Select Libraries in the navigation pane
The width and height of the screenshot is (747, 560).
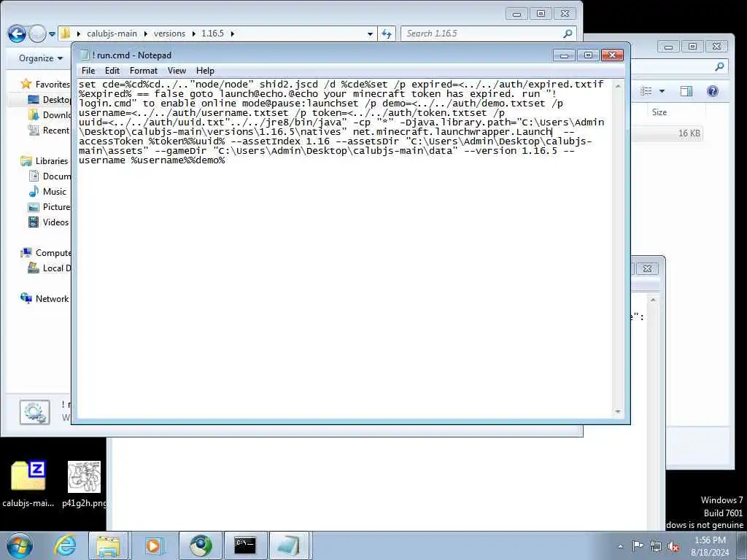tap(45, 161)
